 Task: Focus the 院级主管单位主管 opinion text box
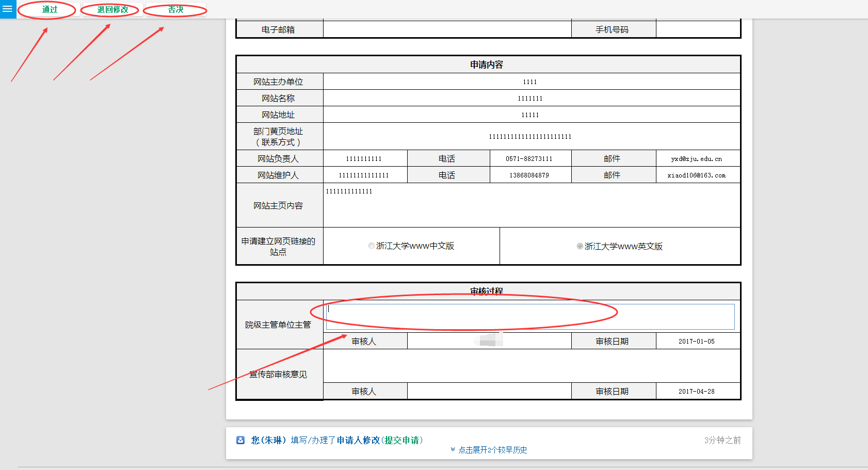530,316
